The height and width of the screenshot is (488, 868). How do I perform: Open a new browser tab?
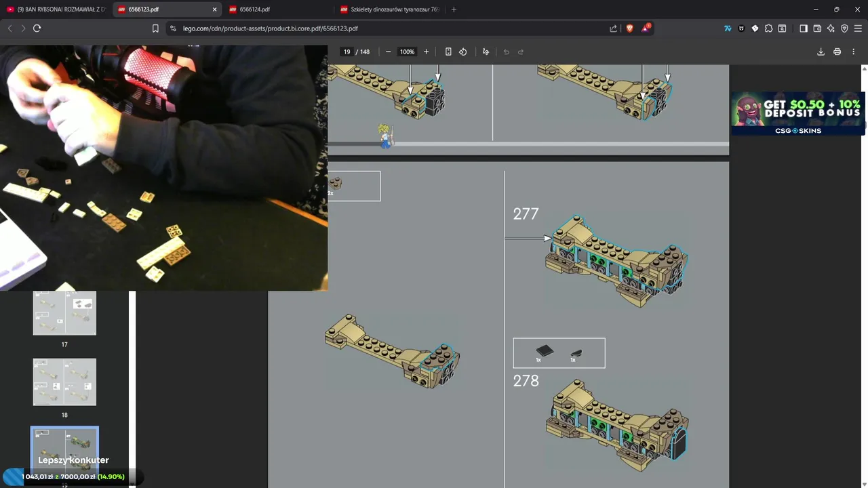click(x=454, y=9)
